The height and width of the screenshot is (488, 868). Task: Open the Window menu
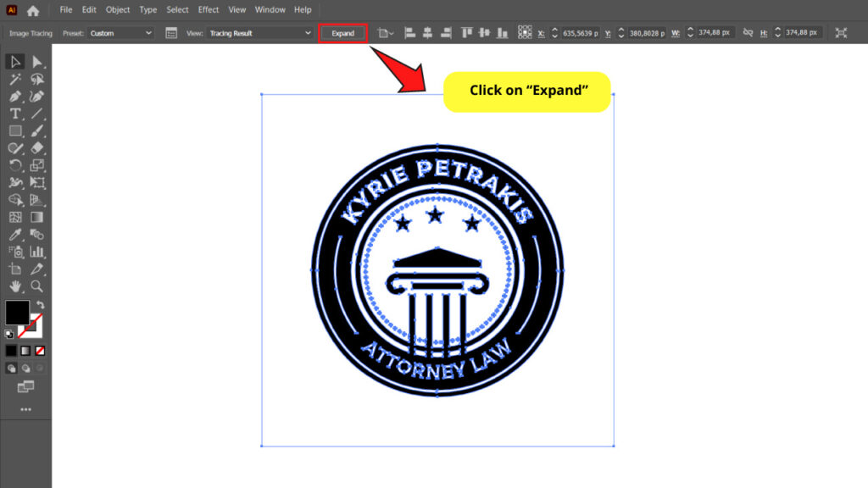click(x=270, y=9)
